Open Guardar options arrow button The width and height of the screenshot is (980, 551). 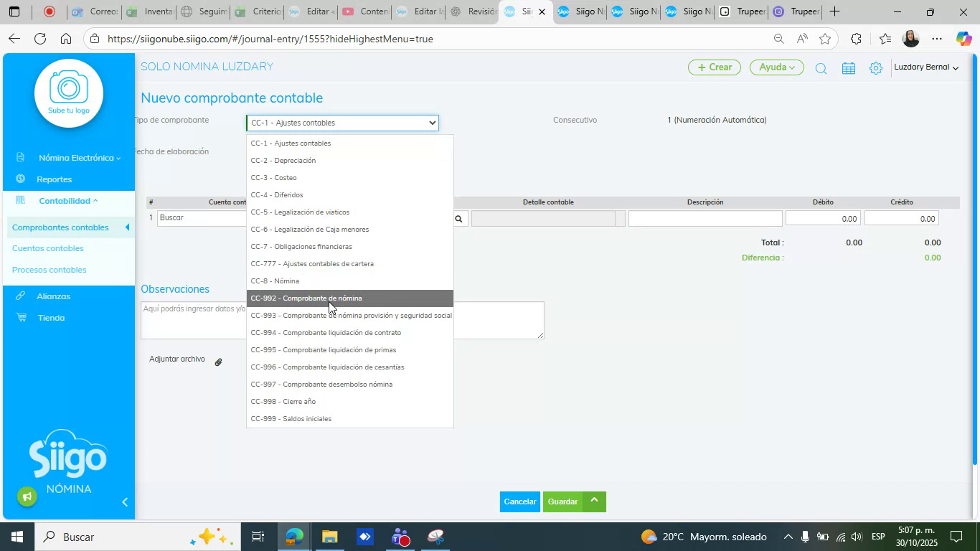pos(594,501)
